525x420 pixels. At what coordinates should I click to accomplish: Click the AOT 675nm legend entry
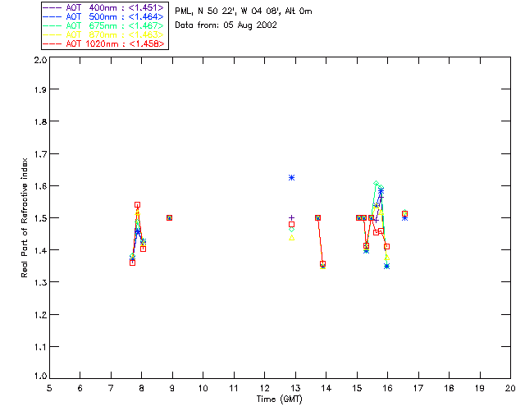pyautogui.click(x=103, y=25)
